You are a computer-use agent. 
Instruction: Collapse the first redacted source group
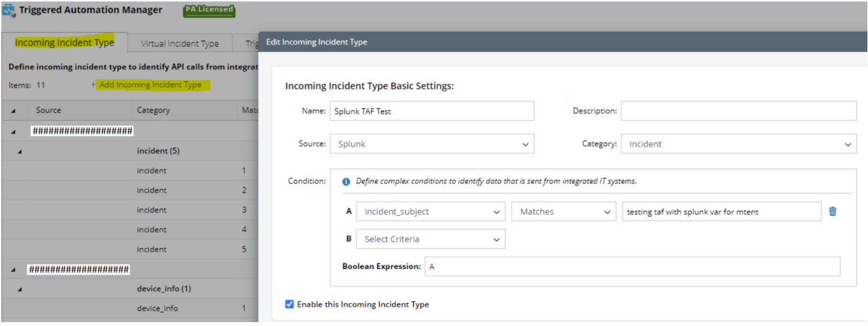coord(13,132)
